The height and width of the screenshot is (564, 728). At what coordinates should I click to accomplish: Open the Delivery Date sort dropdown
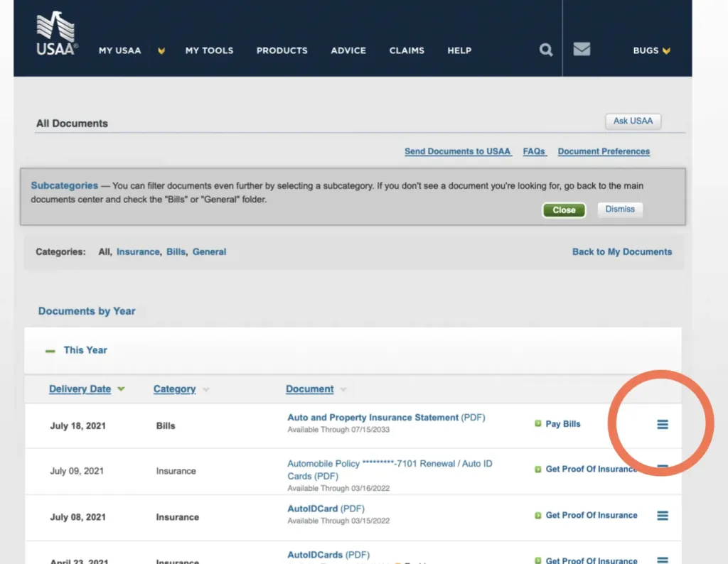(x=121, y=389)
